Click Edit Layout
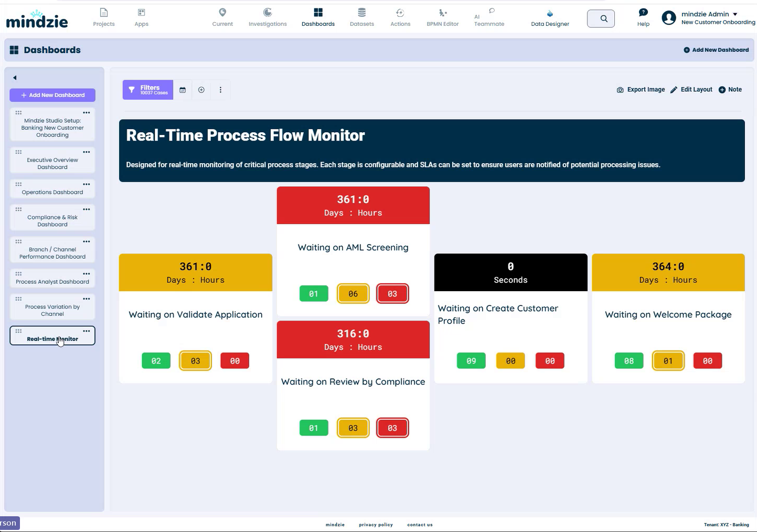 click(x=691, y=90)
